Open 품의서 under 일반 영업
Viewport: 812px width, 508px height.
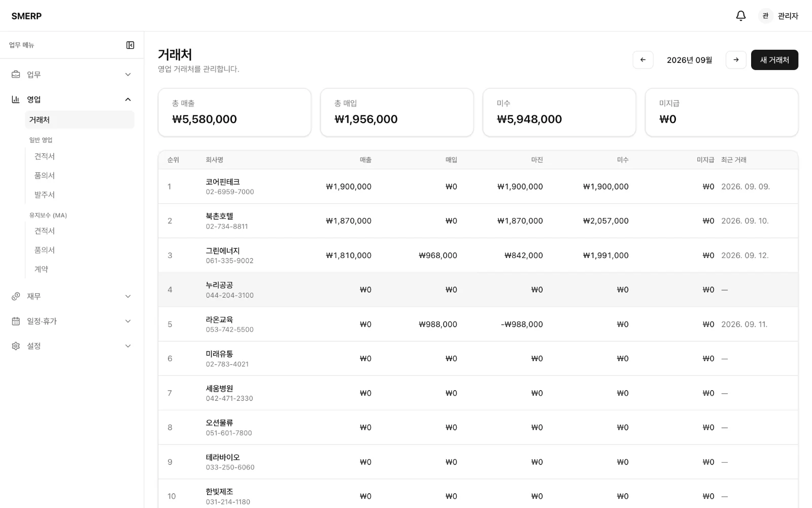(44, 176)
